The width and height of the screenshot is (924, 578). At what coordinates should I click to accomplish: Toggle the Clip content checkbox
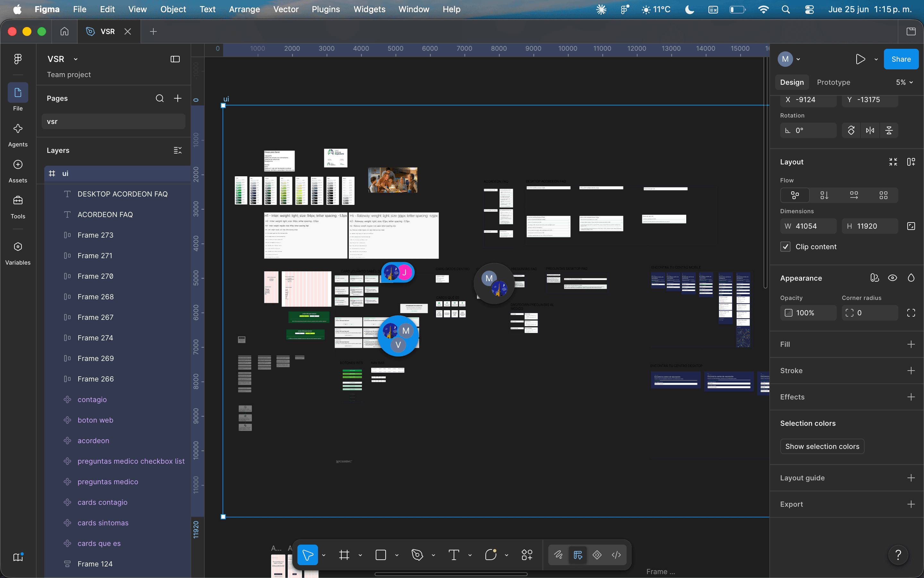[x=785, y=247]
